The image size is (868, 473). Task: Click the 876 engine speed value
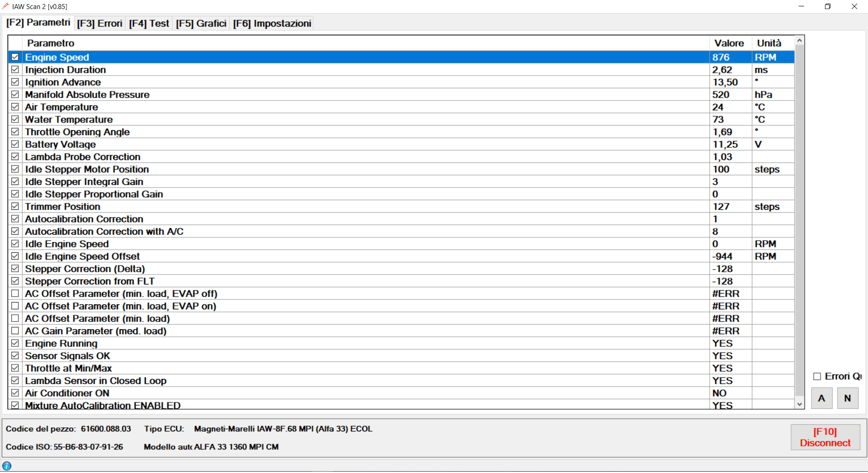pos(721,57)
